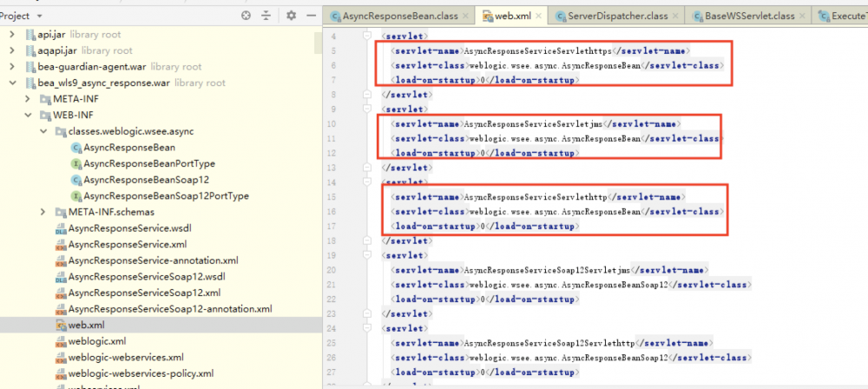868x389 pixels.
Task: Close the ServerDispatcher.class tab
Action: point(676,16)
